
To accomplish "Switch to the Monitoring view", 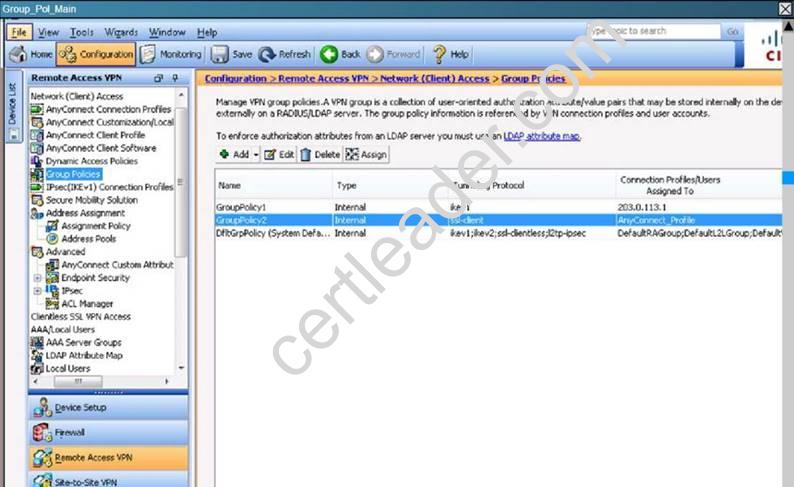I will click(x=171, y=54).
